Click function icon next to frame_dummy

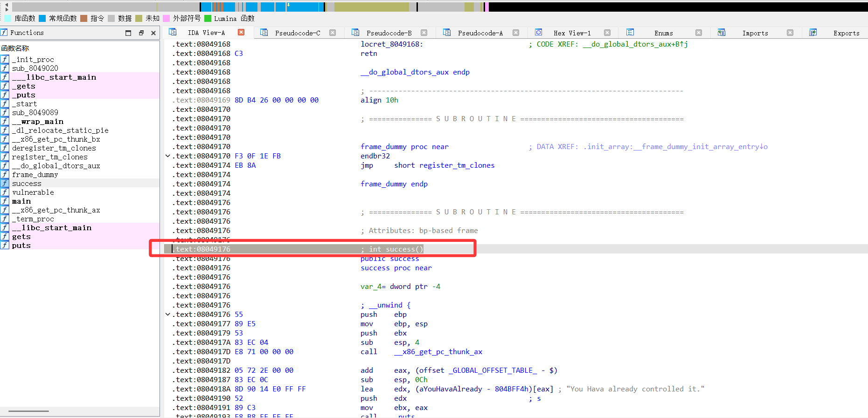point(5,174)
